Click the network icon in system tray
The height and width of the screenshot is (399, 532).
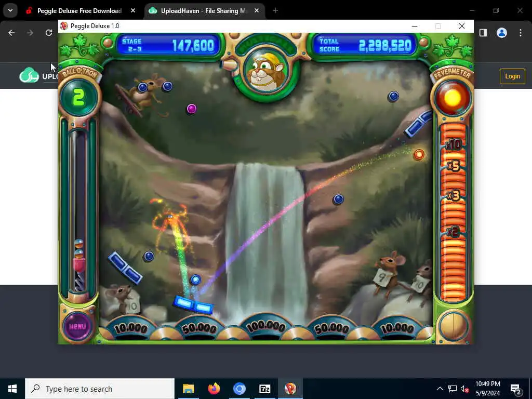click(x=453, y=389)
